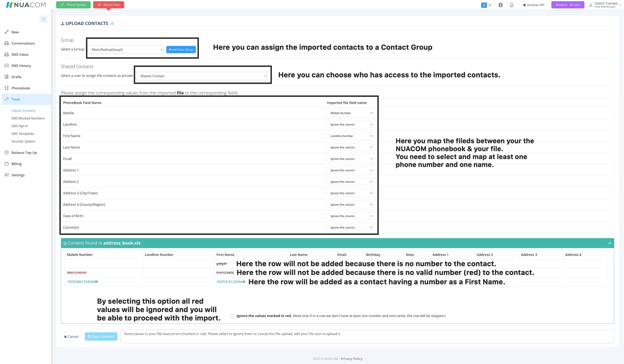Open SMS Templates under Tools

tap(23, 134)
